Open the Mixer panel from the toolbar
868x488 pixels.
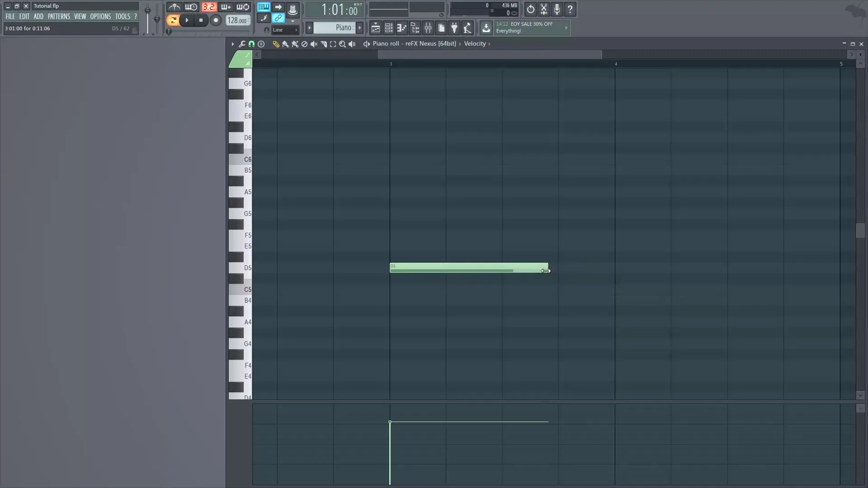pyautogui.click(x=428, y=28)
